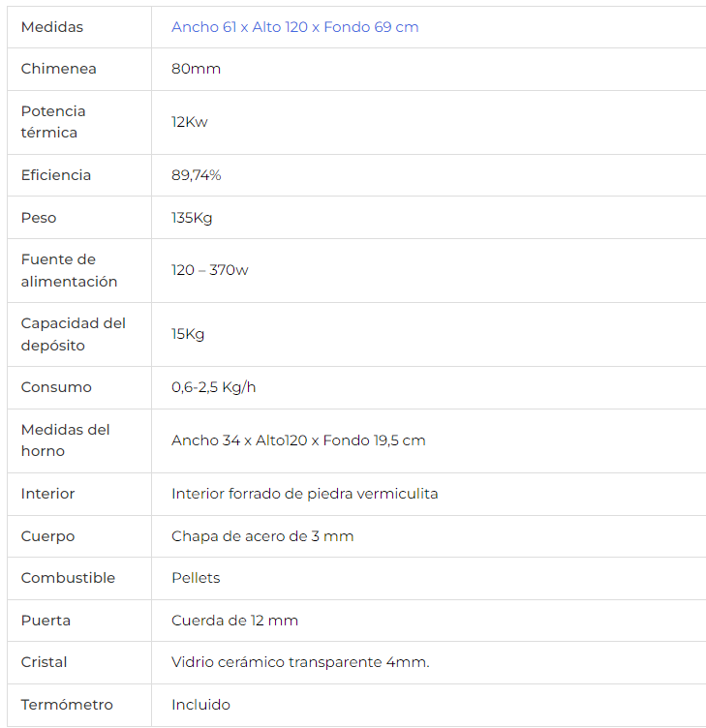Click the 12Kw power value
706x728 pixels.
[190, 122]
